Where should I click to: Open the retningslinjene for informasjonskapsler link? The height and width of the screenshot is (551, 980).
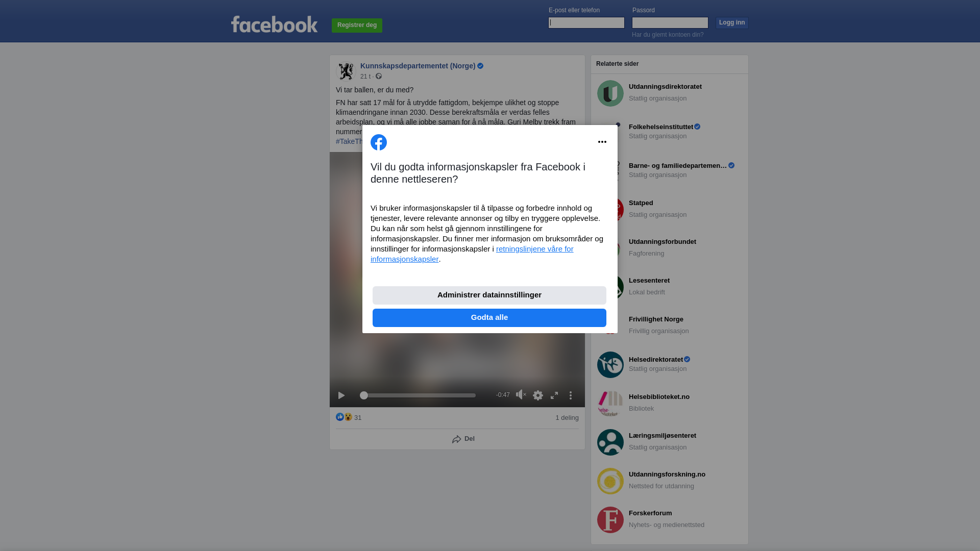[472, 254]
